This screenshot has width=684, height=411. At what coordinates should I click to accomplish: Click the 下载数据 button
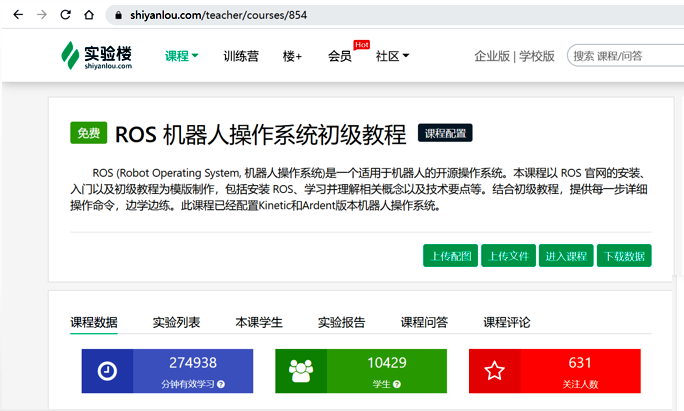tap(624, 256)
